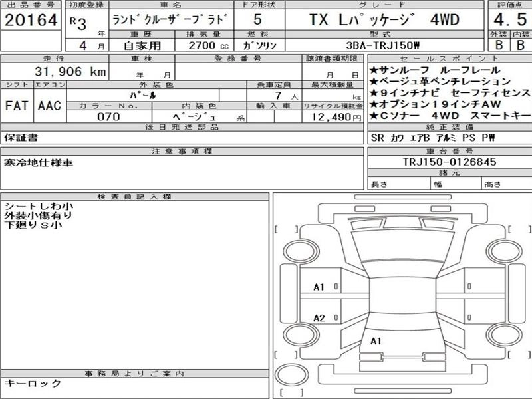Select the キーロック office notice
This screenshot has height=399, width=532.
pyautogui.click(x=33, y=384)
